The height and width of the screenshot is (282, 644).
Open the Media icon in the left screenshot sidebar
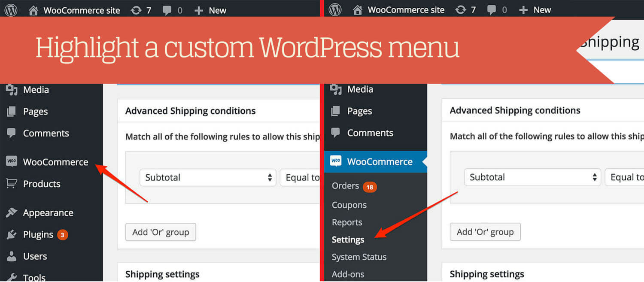(12, 90)
